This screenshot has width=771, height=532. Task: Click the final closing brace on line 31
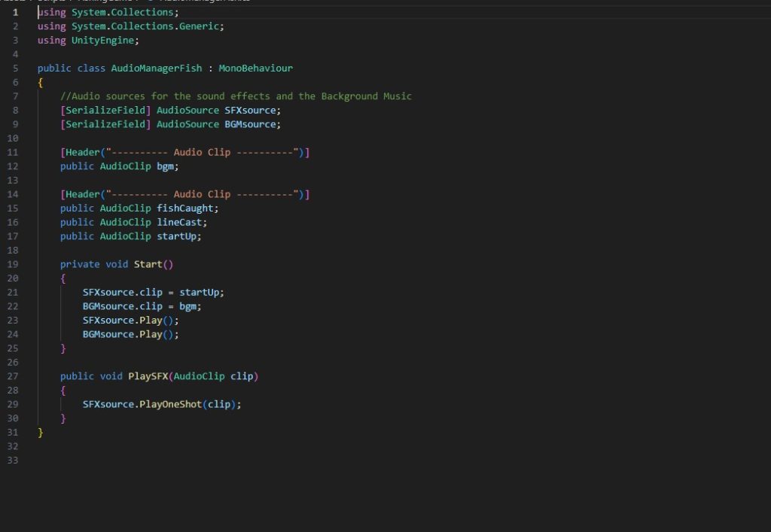click(x=40, y=432)
